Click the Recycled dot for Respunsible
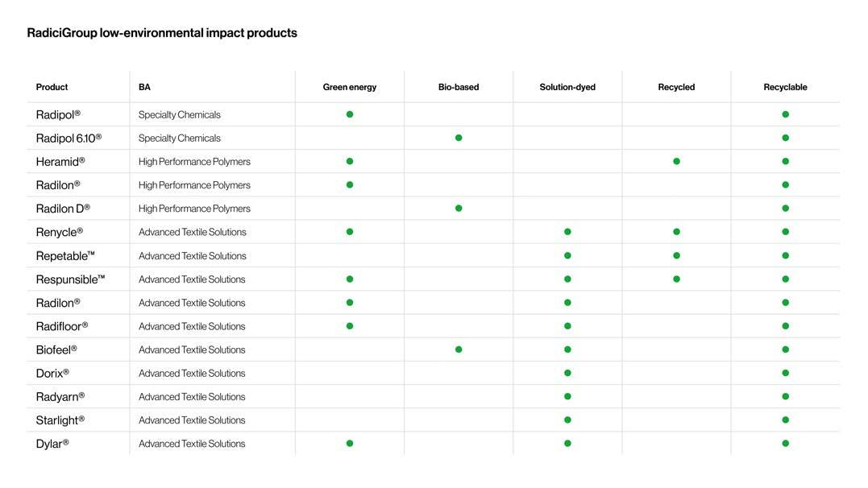The height and width of the screenshot is (488, 868). pyautogui.click(x=676, y=279)
